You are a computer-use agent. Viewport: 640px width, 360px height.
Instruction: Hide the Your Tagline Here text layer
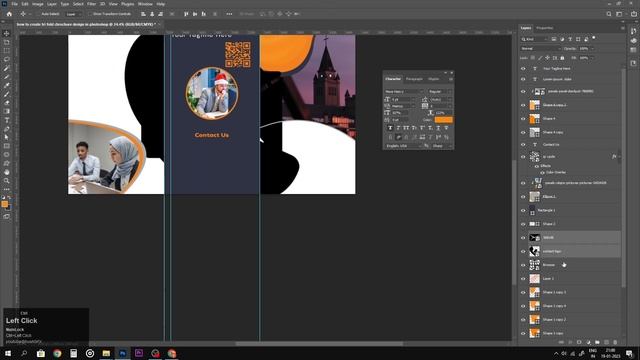coord(523,69)
